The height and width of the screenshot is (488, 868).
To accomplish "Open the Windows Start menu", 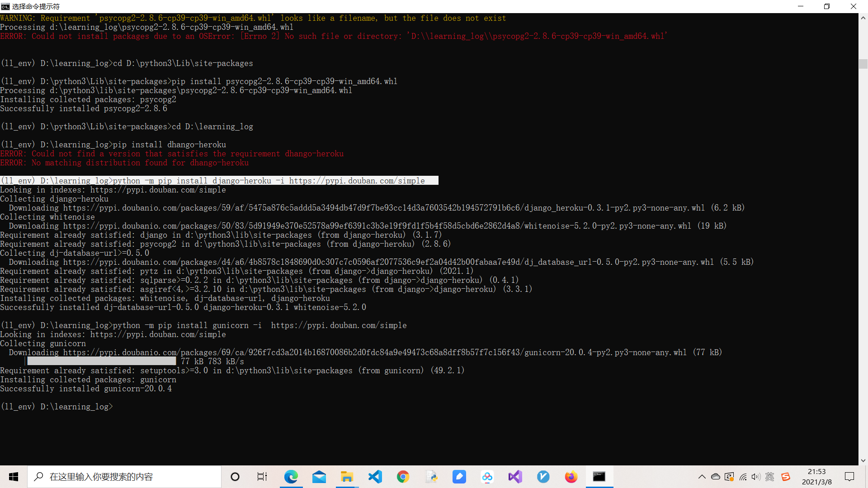I will (14, 477).
